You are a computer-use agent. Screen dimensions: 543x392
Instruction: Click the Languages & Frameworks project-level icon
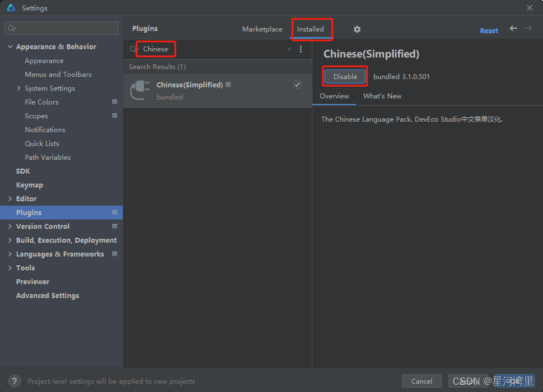point(114,254)
